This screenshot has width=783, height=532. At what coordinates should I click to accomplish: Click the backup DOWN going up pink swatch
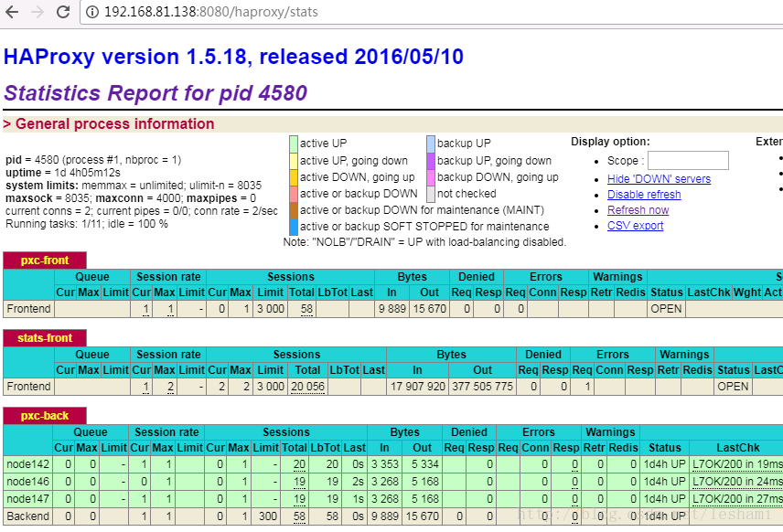(431, 177)
